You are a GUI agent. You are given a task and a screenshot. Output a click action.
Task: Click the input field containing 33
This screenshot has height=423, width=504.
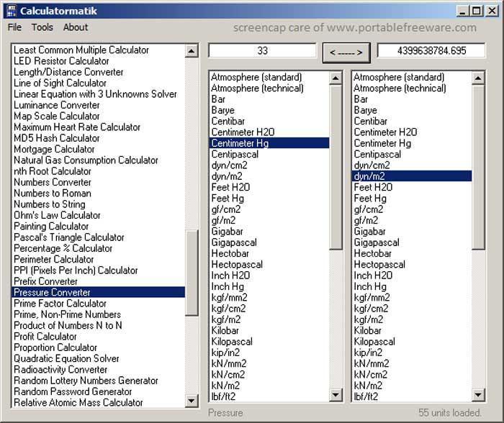262,50
